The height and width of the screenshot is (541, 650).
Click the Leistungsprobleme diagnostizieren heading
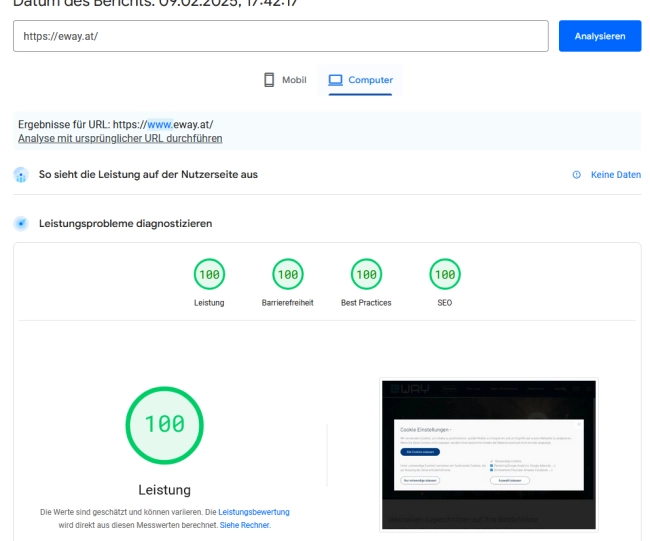(x=125, y=223)
